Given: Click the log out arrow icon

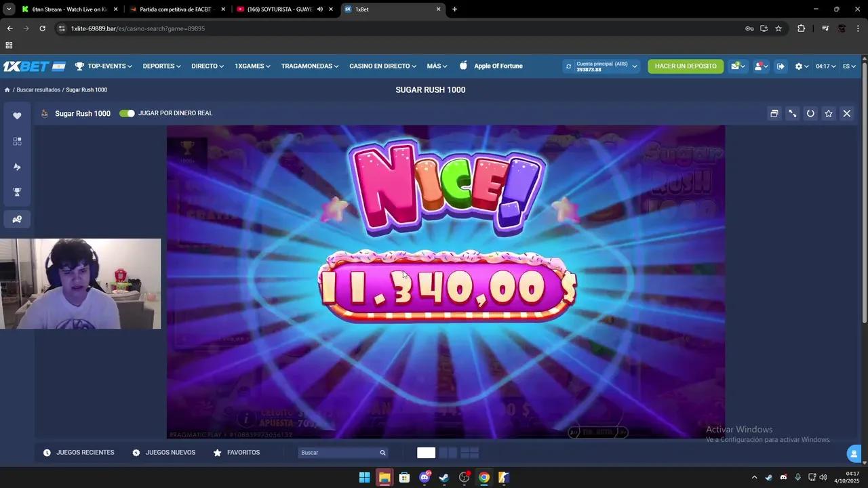Looking at the screenshot, I should (x=781, y=66).
